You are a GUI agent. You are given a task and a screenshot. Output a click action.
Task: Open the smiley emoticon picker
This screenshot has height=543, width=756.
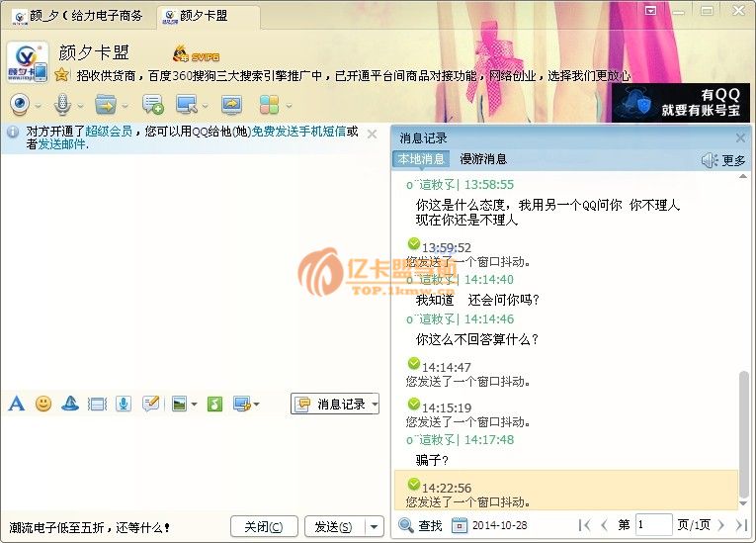pyautogui.click(x=43, y=404)
